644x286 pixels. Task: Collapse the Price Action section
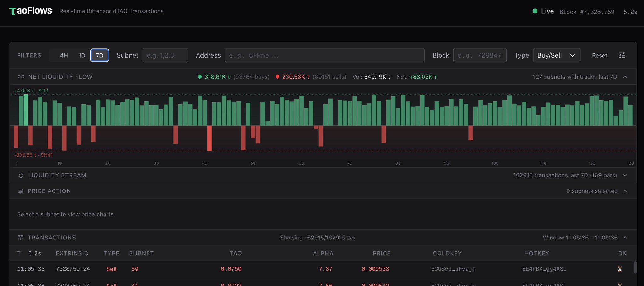click(x=625, y=191)
